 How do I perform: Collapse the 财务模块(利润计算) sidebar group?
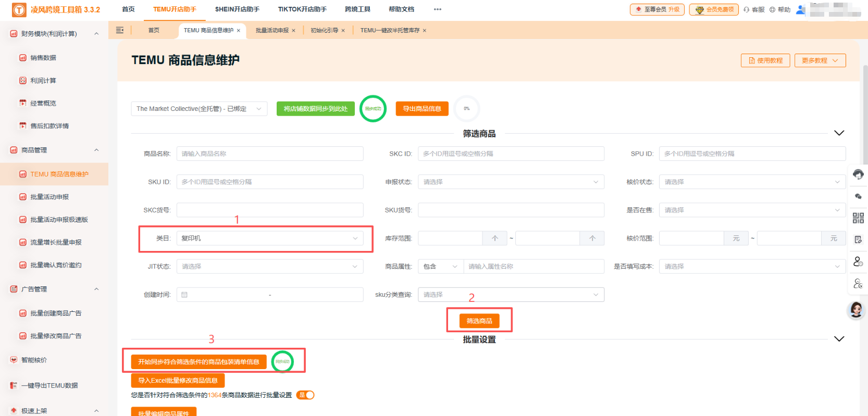pos(96,34)
